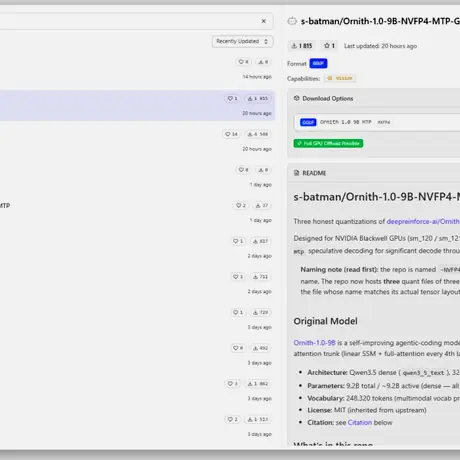Click the heart badge in the first 1 day ago row
The height and width of the screenshot is (460, 460).
(244, 170)
